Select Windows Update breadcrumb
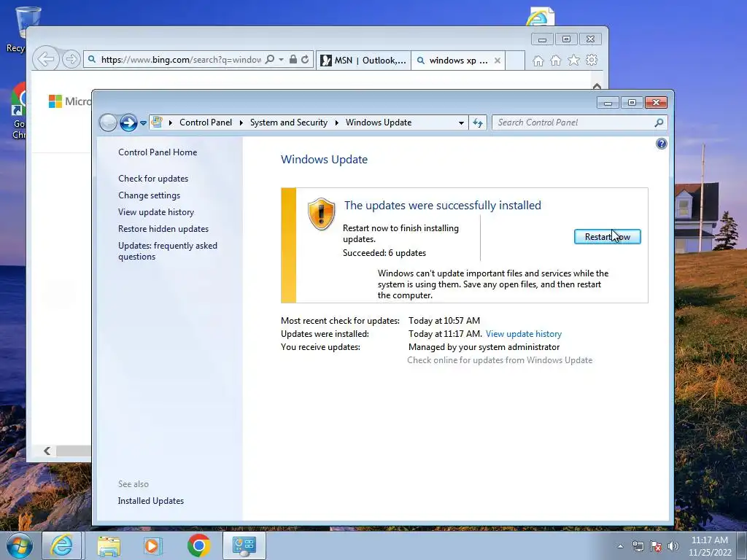Viewport: 747px width, 560px height. tap(379, 122)
